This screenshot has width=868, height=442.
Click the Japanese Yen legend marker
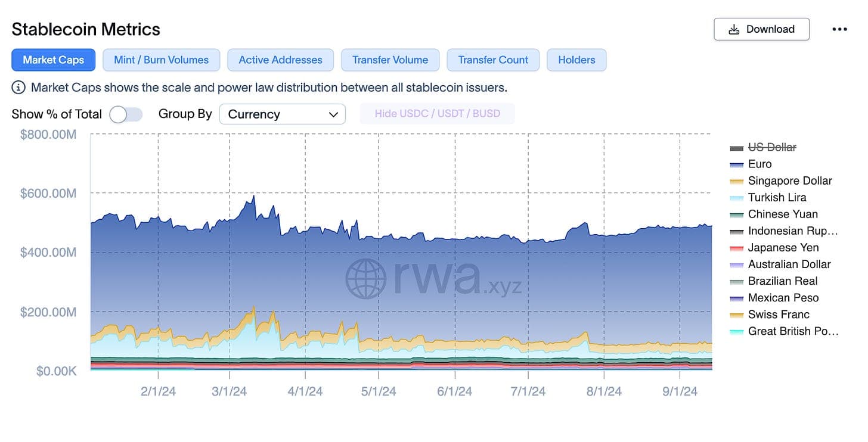point(737,248)
